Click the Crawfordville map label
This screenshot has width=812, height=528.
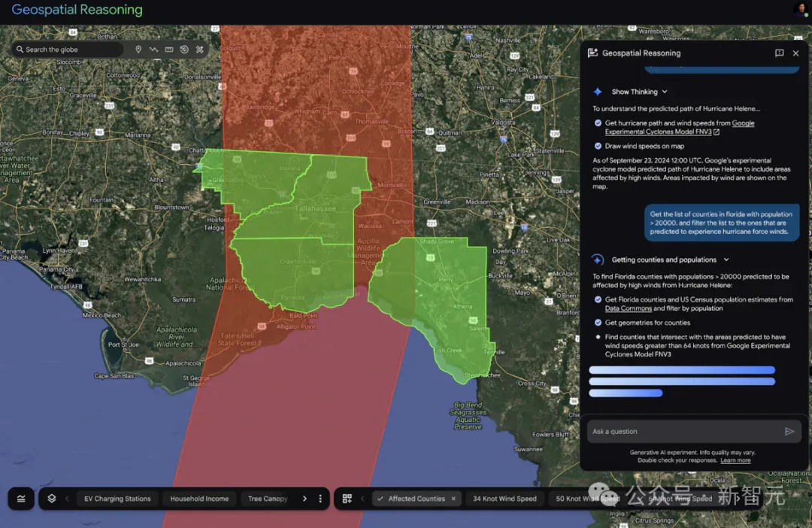[298, 262]
